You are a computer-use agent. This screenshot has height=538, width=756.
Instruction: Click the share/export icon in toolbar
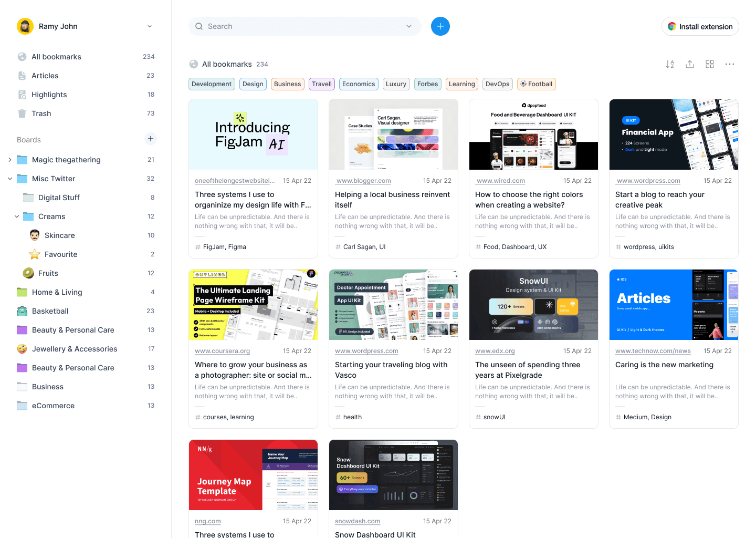(690, 64)
